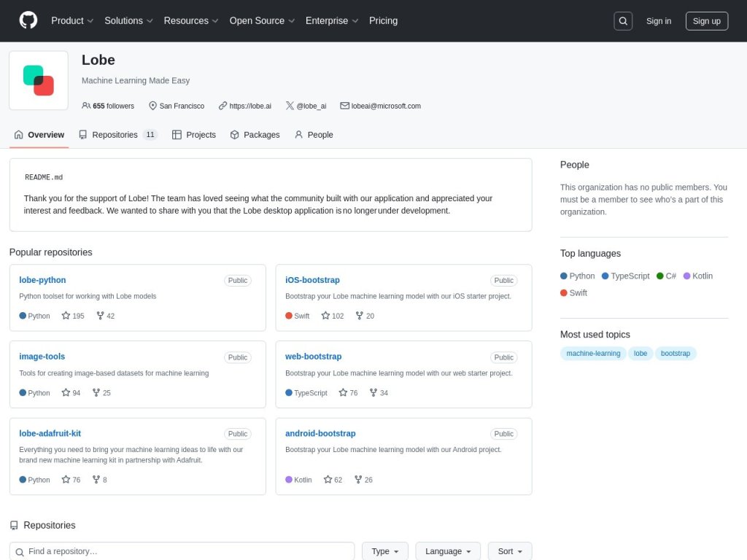
Task: Open the lobe-adafruit-kit repository
Action: [x=50, y=433]
